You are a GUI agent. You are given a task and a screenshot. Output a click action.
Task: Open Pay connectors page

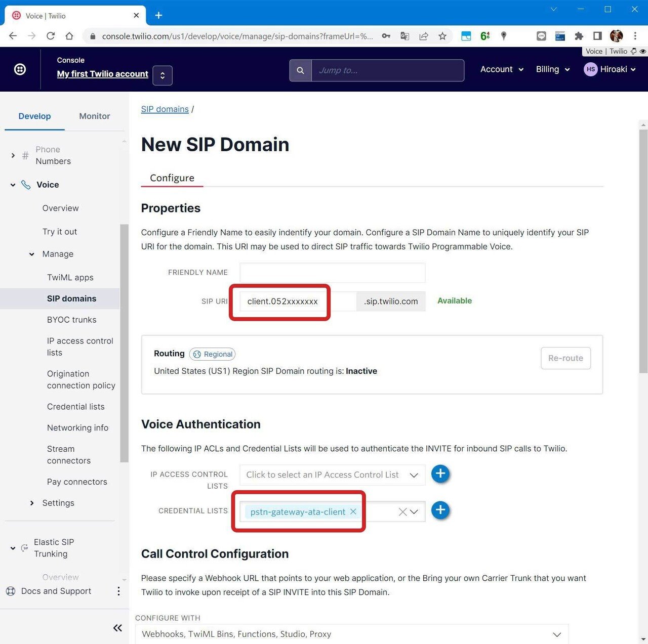[77, 482]
